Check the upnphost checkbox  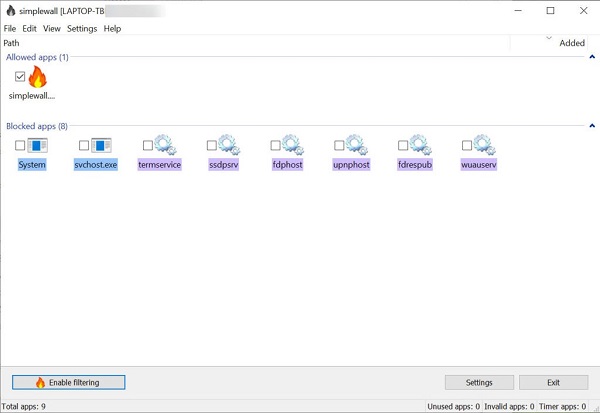(339, 145)
